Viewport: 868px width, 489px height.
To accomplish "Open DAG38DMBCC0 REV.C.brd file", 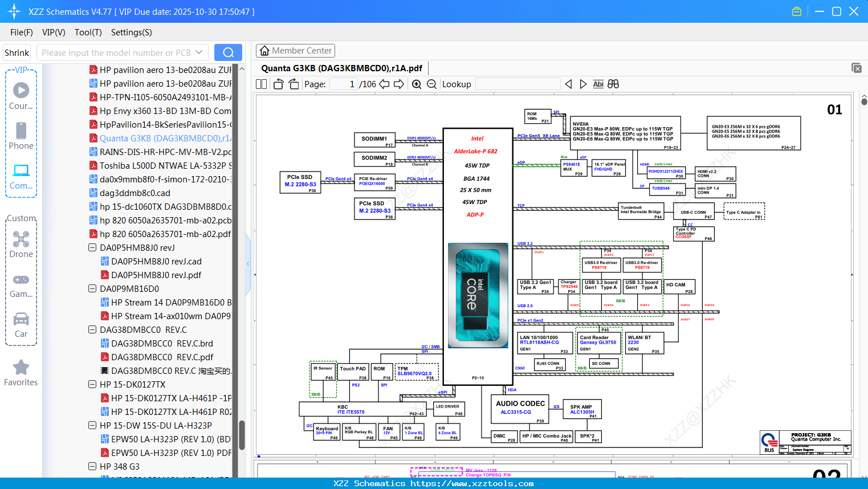I will tap(157, 344).
